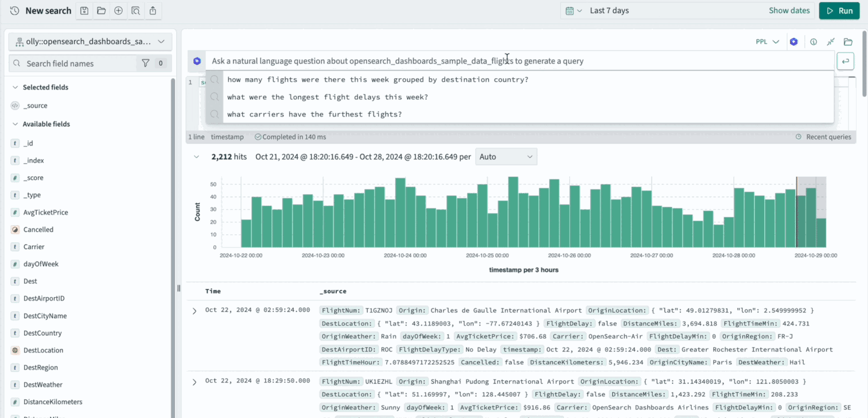Click the save search disk icon

pos(84,11)
